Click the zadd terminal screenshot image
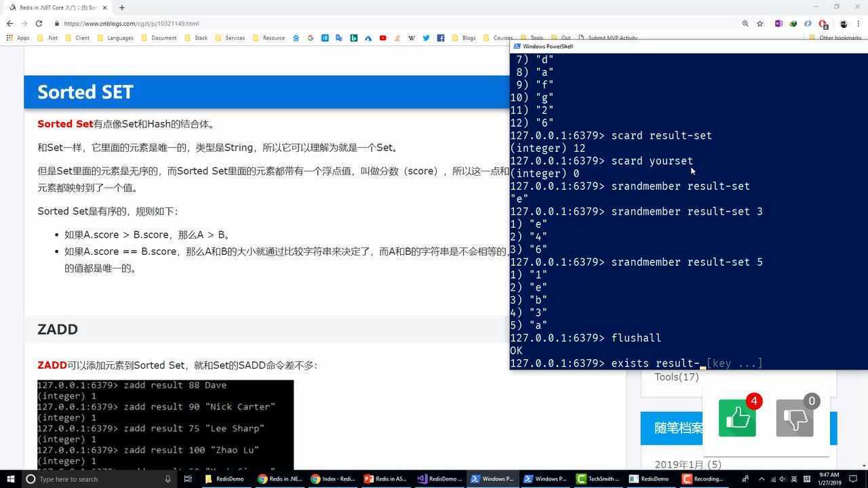The image size is (868, 488). click(165, 425)
